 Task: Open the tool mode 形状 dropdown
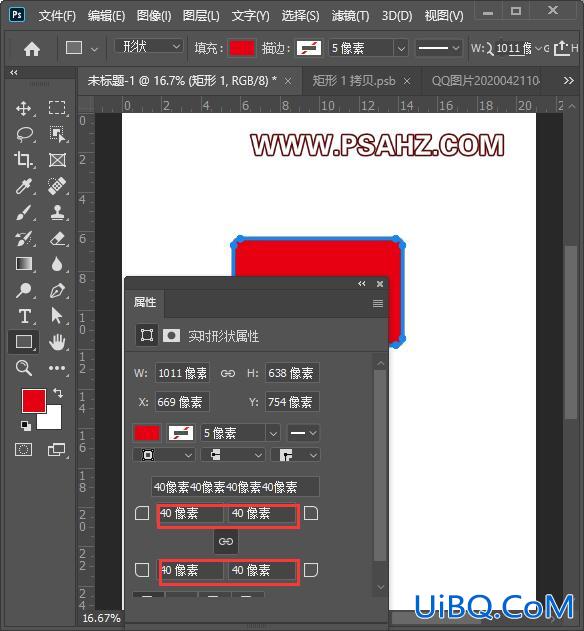pyautogui.click(x=149, y=47)
